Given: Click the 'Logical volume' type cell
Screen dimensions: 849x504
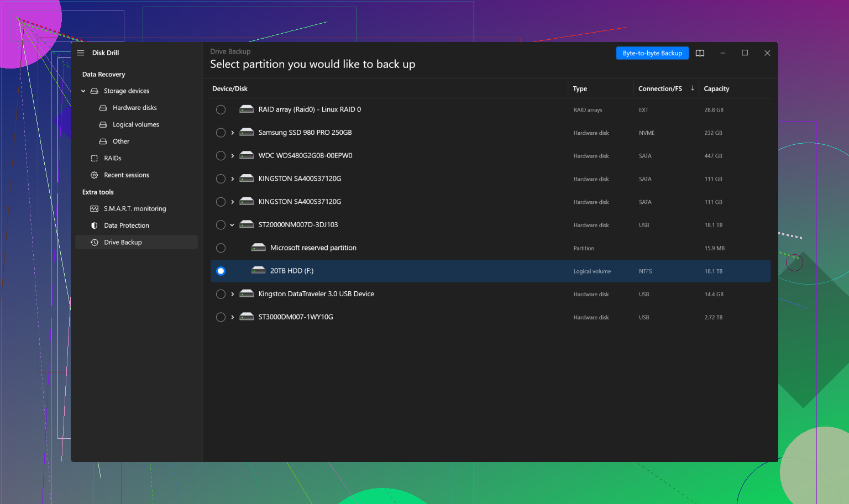Looking at the screenshot, I should [x=592, y=271].
